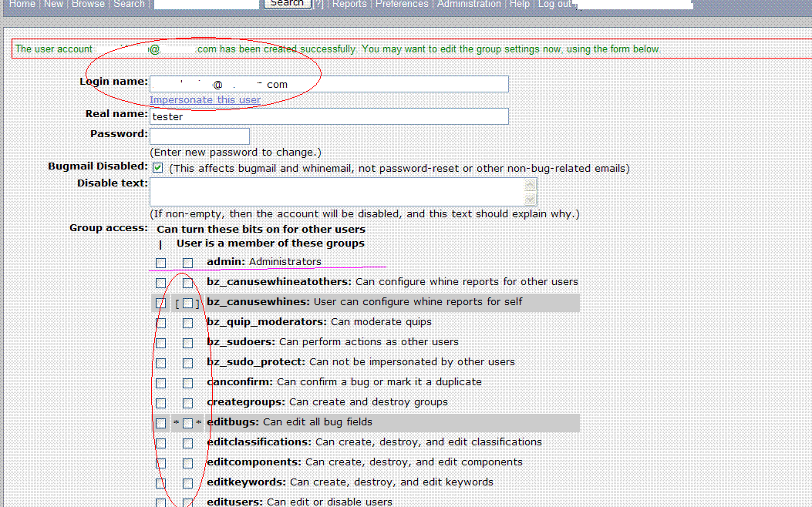Viewport: 812px width, 507px height.
Task: Click into the Real name field
Action: 329,116
